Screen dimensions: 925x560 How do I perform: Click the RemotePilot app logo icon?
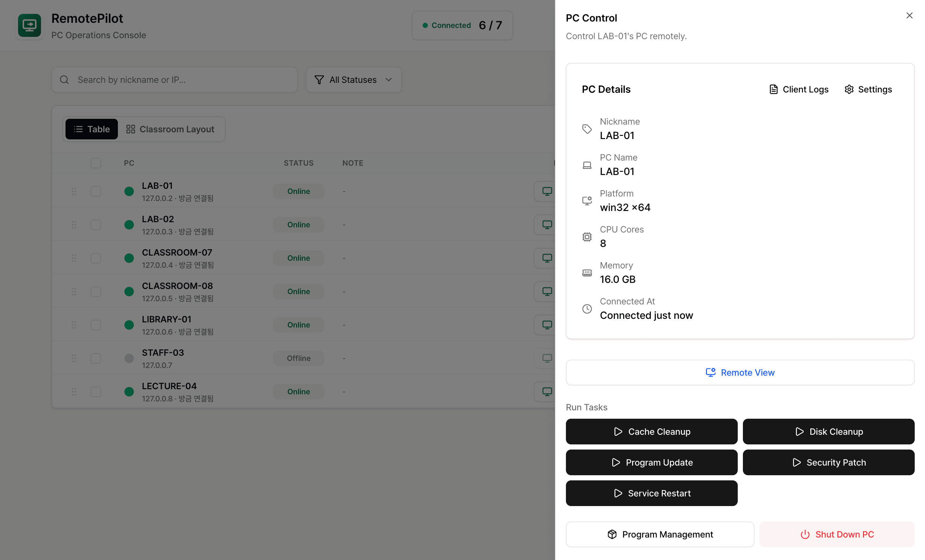pos(29,25)
